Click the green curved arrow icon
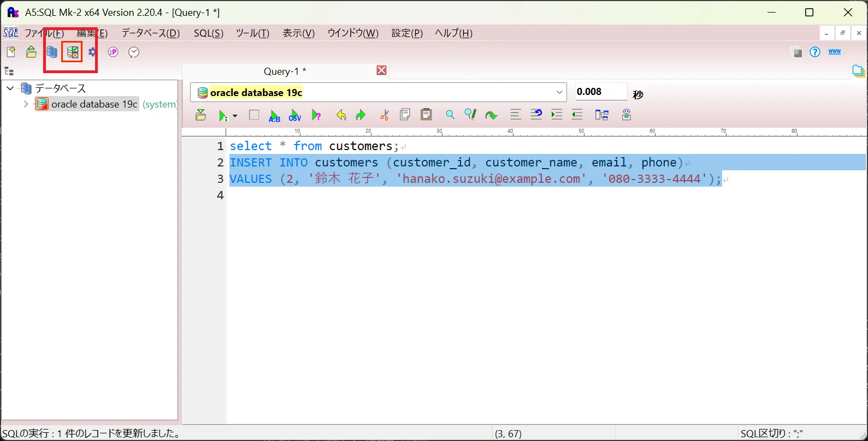868x441 pixels. click(x=491, y=115)
